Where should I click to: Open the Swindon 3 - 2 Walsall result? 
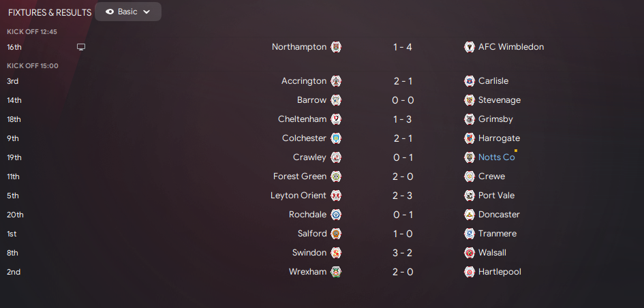pos(403,253)
